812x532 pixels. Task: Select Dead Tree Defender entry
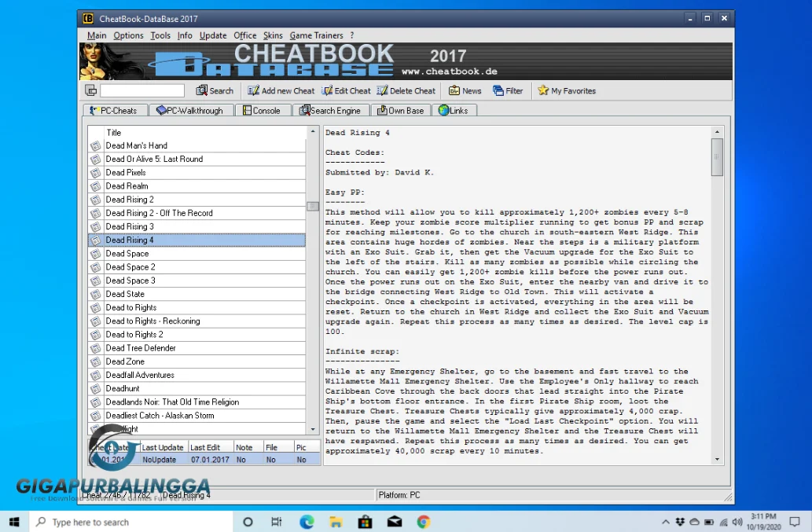pos(197,348)
